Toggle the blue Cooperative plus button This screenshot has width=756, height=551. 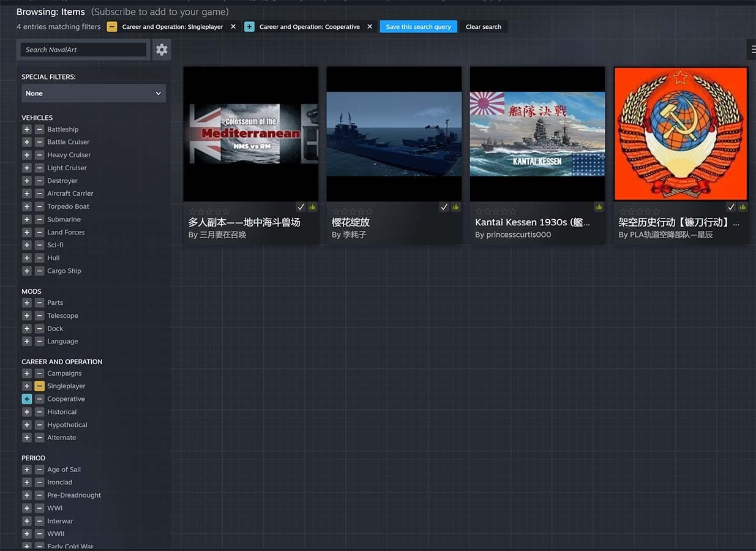(x=27, y=399)
